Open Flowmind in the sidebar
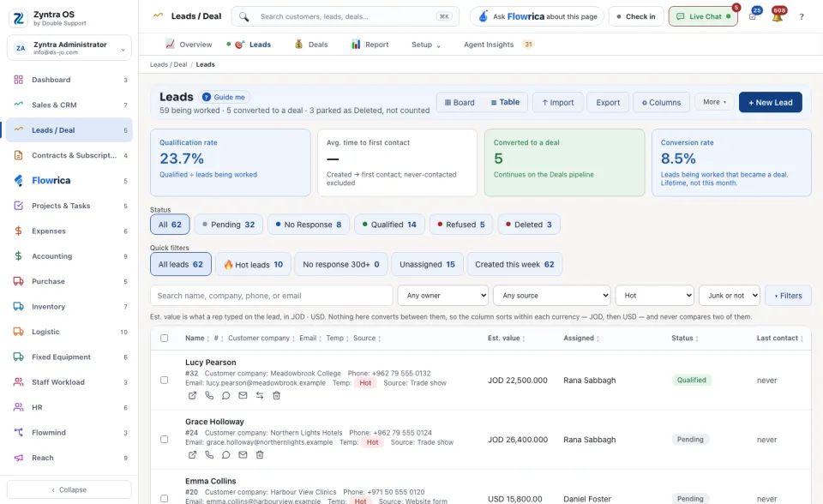Image resolution: width=823 pixels, height=504 pixels. 69,433
